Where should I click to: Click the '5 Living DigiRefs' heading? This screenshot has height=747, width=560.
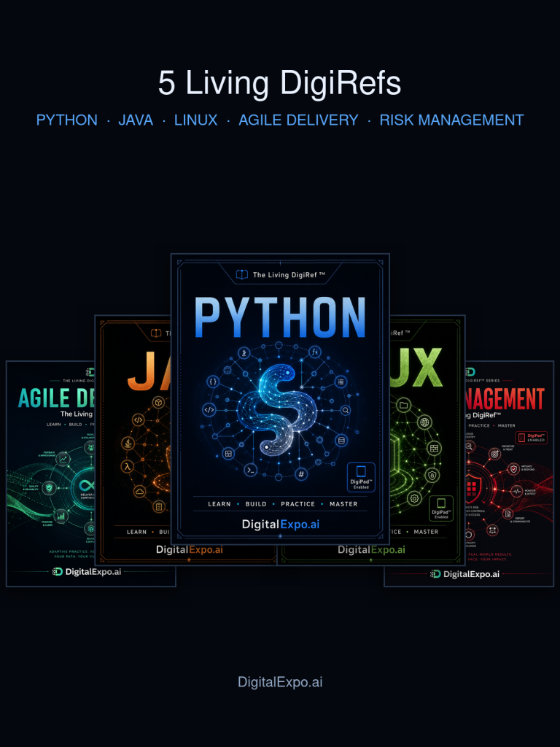pyautogui.click(x=279, y=82)
